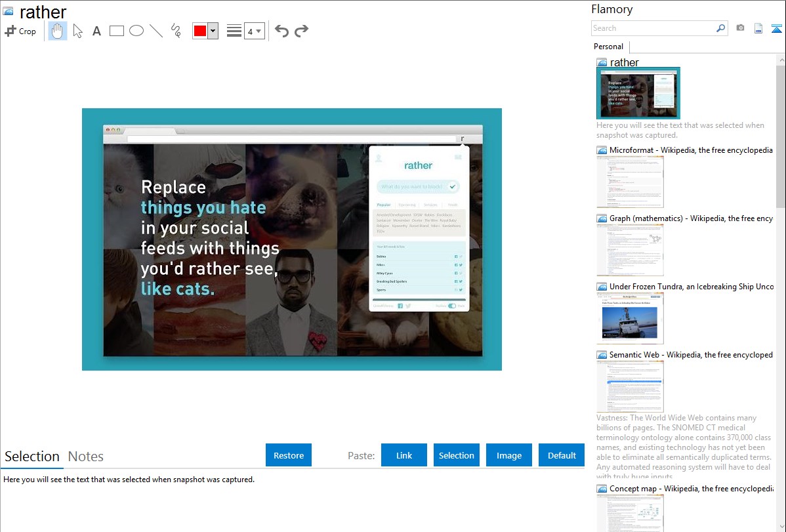
Task: Click the red color swatch
Action: (x=199, y=31)
